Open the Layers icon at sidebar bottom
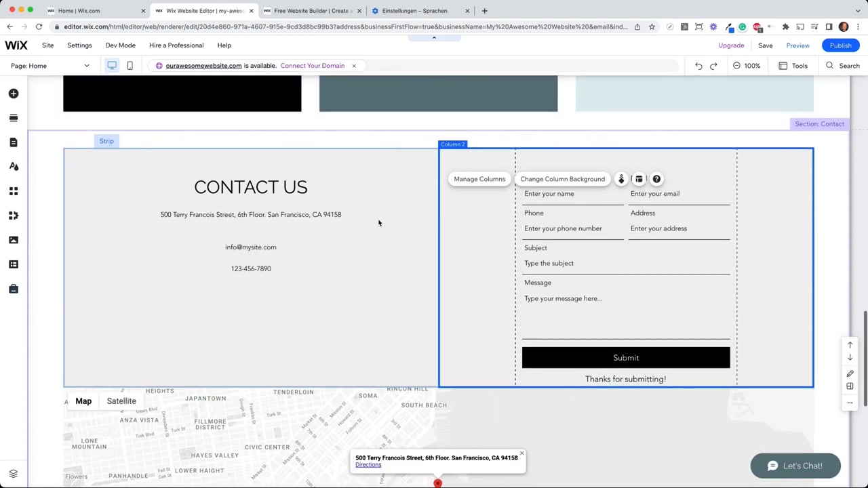This screenshot has width=868, height=488. pos(13,474)
